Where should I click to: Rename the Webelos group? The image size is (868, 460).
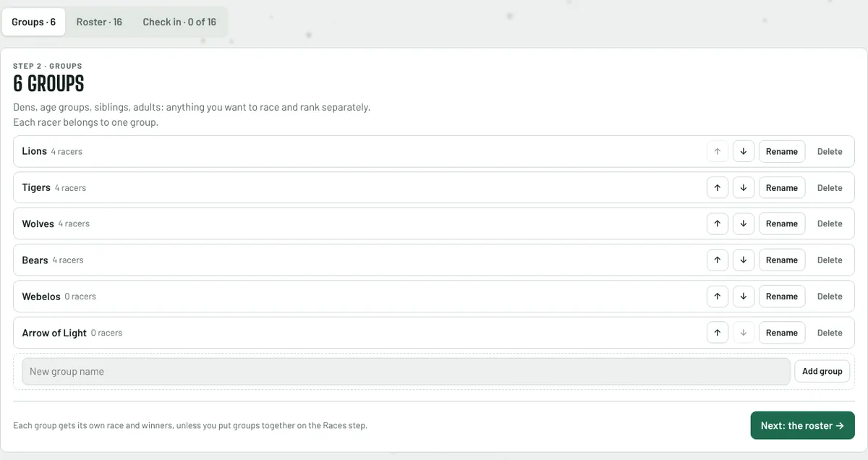tap(782, 296)
